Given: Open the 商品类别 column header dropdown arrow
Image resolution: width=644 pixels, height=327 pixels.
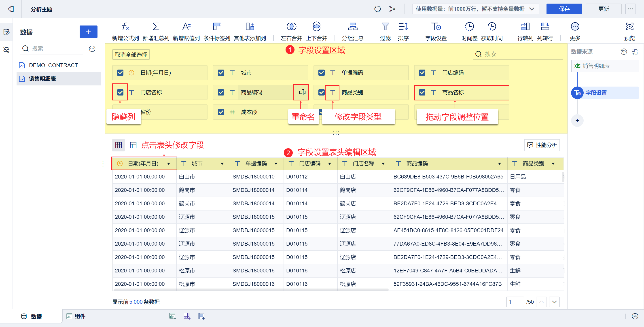Looking at the screenshot, I should click(553, 163).
